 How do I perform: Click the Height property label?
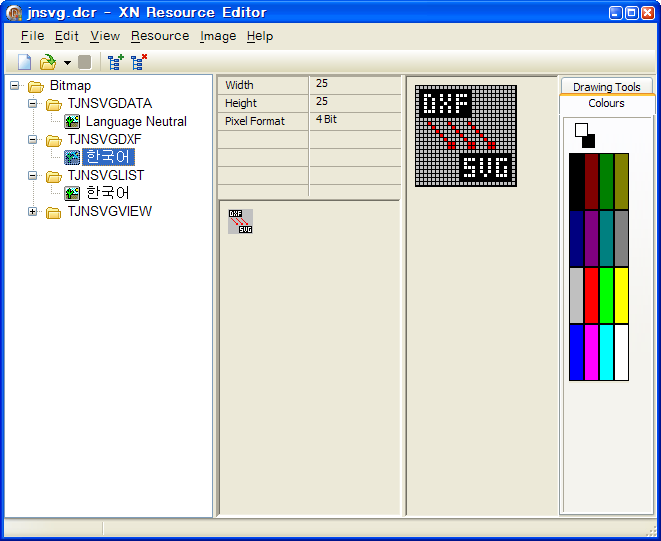[x=241, y=103]
